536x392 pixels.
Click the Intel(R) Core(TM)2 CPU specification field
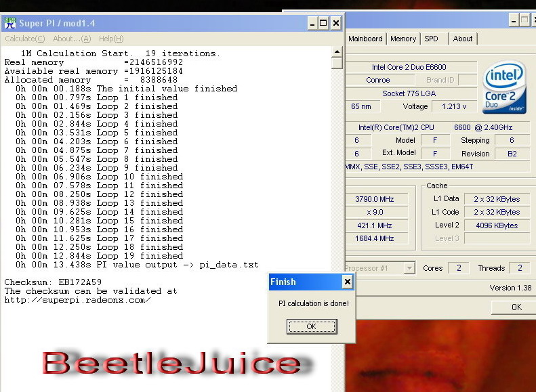coord(438,127)
